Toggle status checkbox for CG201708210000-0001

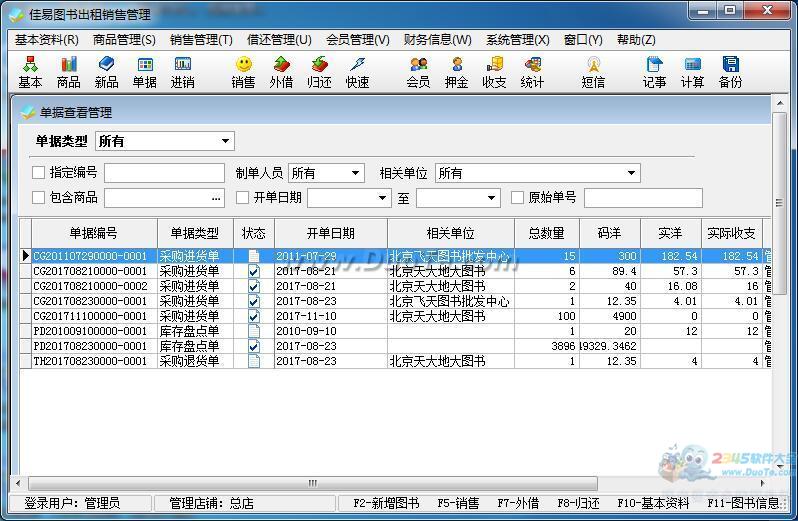[x=253, y=271]
